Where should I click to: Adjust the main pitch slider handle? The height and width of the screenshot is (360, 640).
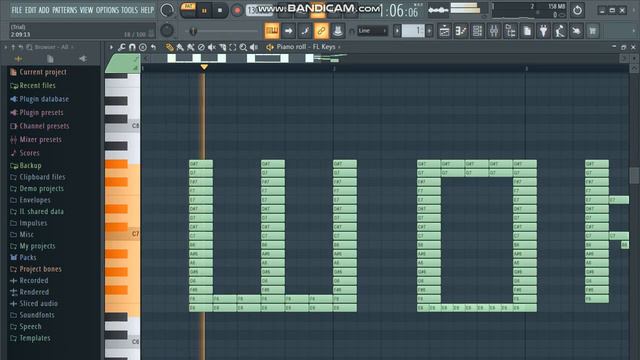click(193, 31)
